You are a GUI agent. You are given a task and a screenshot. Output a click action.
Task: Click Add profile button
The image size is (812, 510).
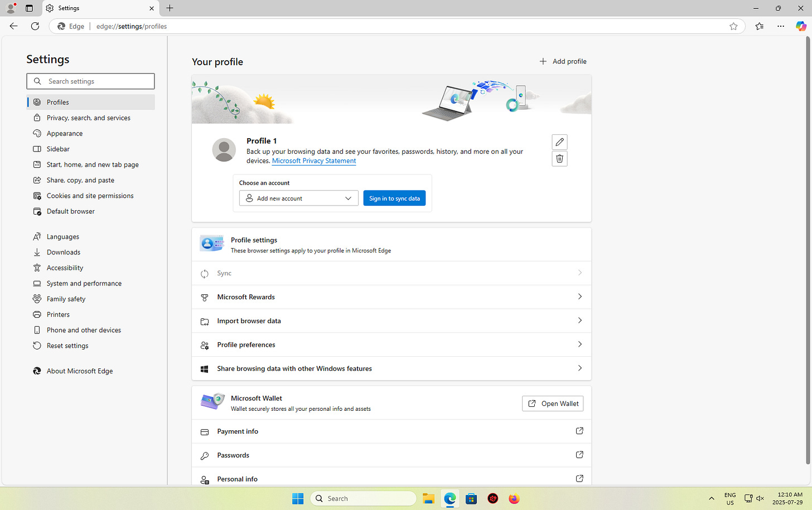coord(563,61)
